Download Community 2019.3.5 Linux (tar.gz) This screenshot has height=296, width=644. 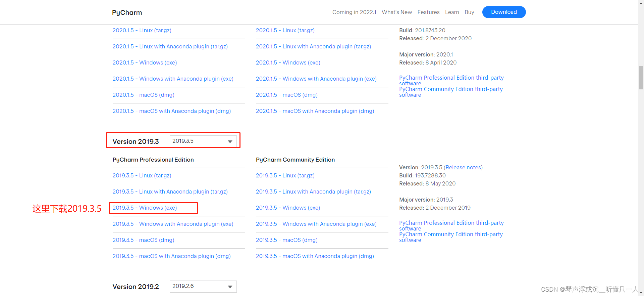click(285, 175)
